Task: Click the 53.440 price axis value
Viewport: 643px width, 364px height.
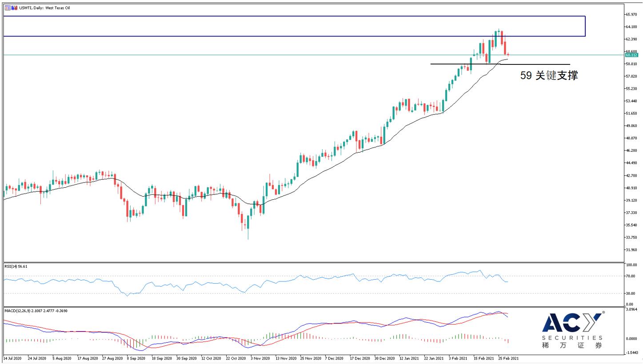Action: [632, 101]
